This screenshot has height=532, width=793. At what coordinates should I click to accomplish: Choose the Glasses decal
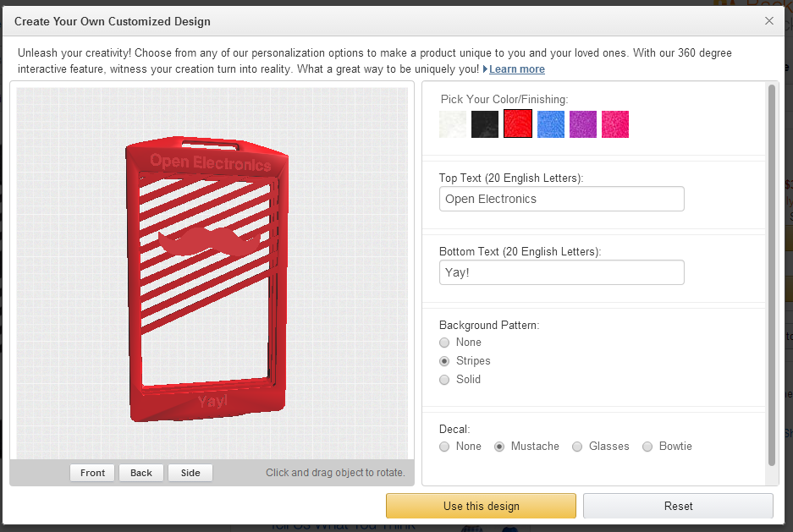tap(577, 447)
